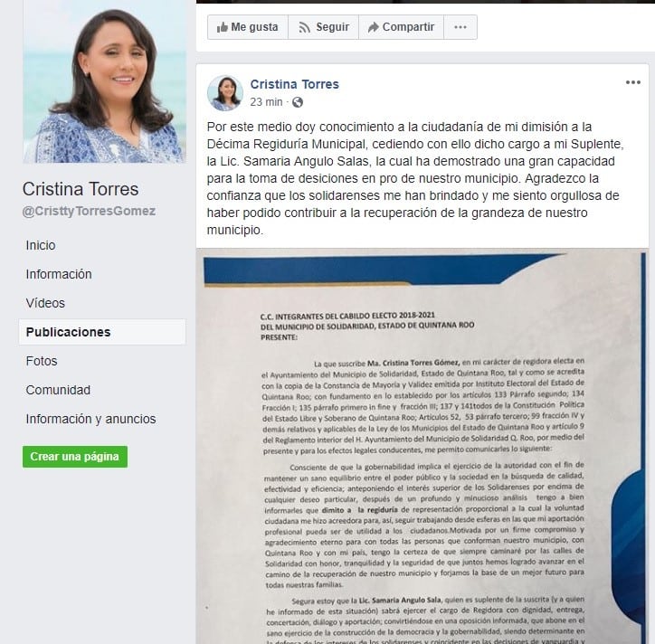Select the Vídeos section
655x644 pixels.
45,303
